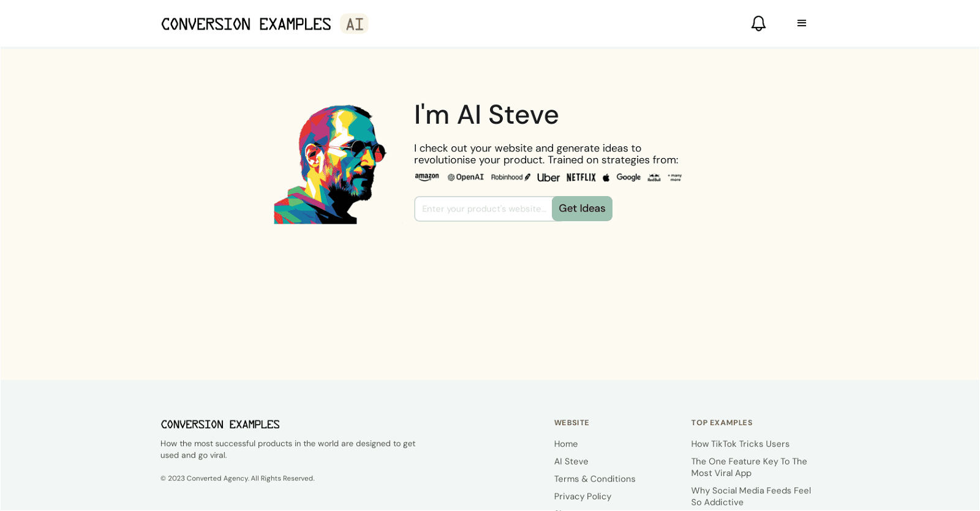This screenshot has height=511, width=980.
Task: Click the OpenAI logo
Action: pos(466,177)
